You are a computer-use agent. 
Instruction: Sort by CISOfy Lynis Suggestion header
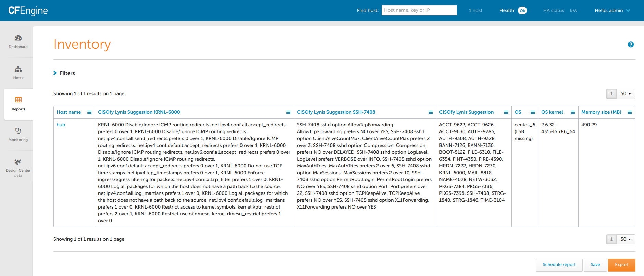(x=467, y=112)
